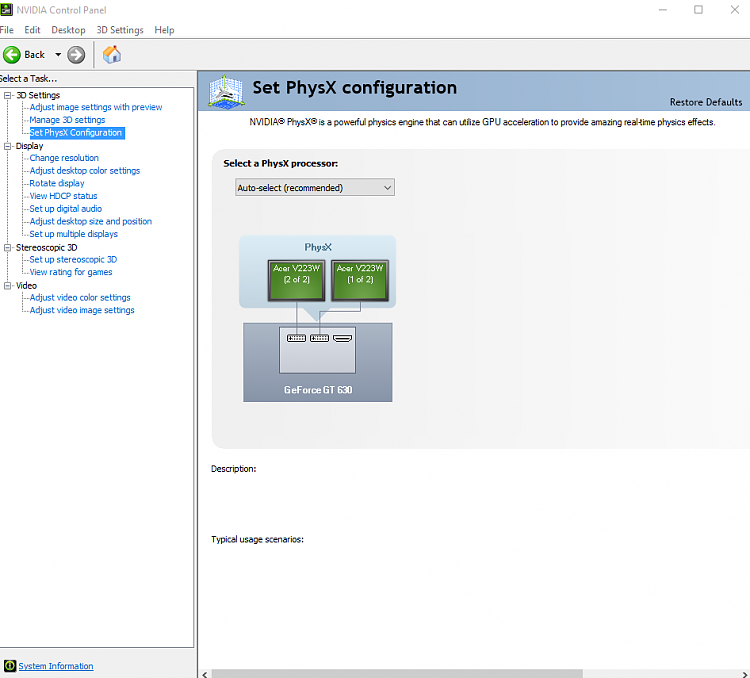Select the Acer V223W (2 of 2) monitor
The image size is (750, 678).
click(x=297, y=280)
